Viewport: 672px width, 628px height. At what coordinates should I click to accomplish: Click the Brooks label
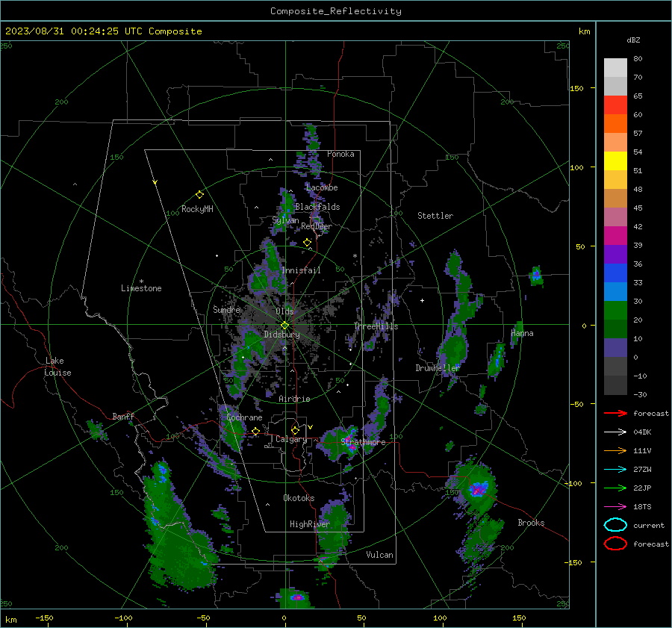(x=531, y=523)
